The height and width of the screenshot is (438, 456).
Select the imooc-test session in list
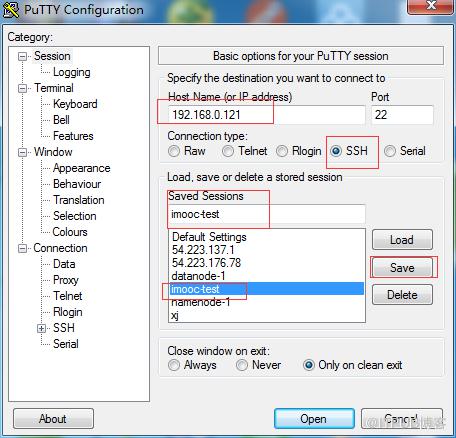pos(267,289)
